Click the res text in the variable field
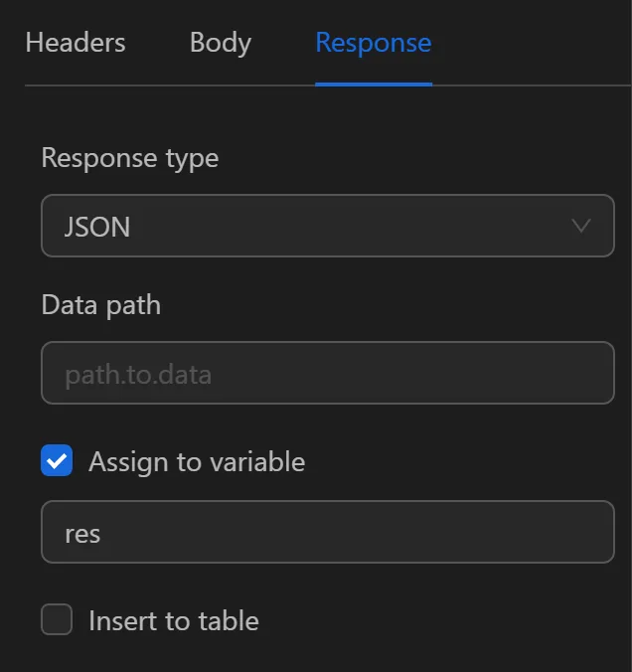 [x=82, y=534]
